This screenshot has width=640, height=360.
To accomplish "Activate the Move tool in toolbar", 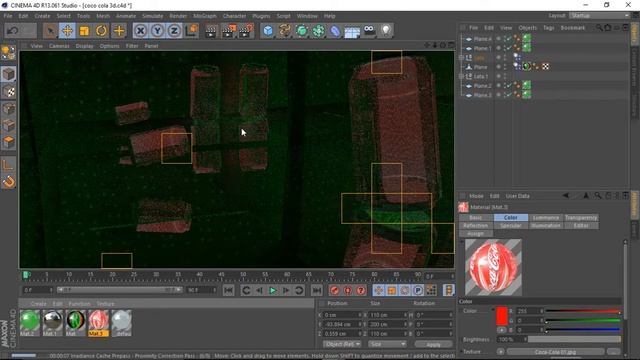I will click(x=67, y=31).
